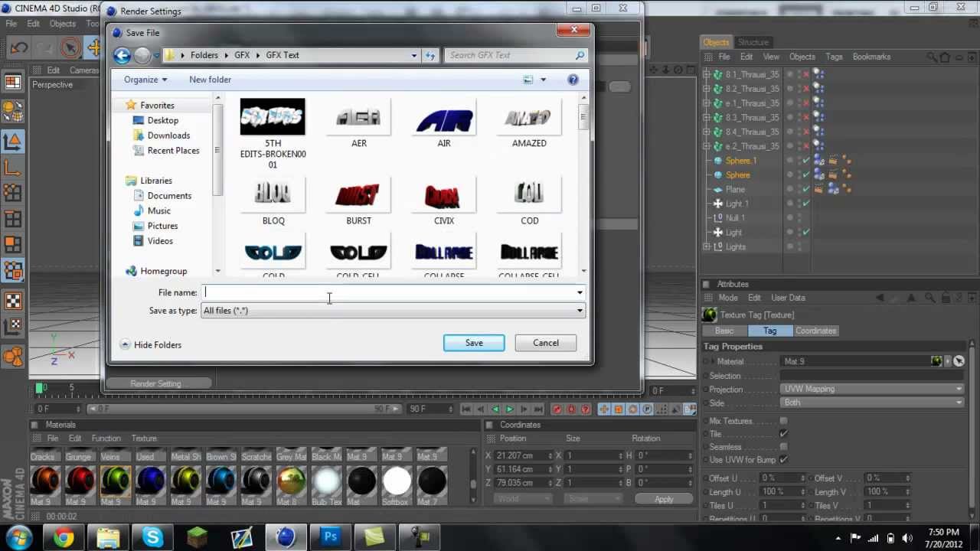Click Apply in Coordinates panel
This screenshot has height=551, width=980.
(x=664, y=499)
